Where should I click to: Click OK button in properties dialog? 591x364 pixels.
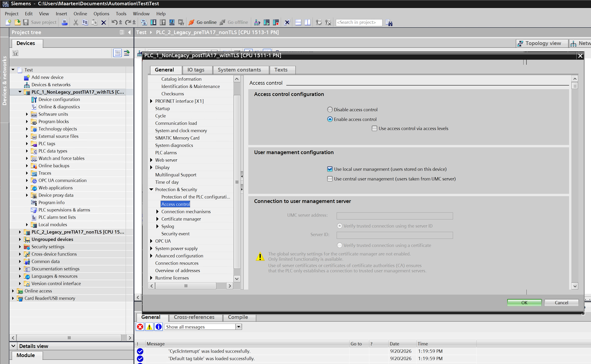(x=524, y=303)
